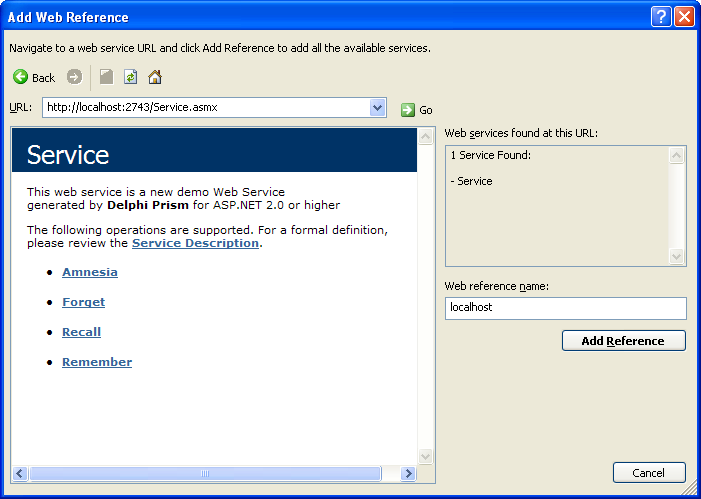This screenshot has width=701, height=499.
Task: Focus the Web reference name field
Action: tap(566, 308)
